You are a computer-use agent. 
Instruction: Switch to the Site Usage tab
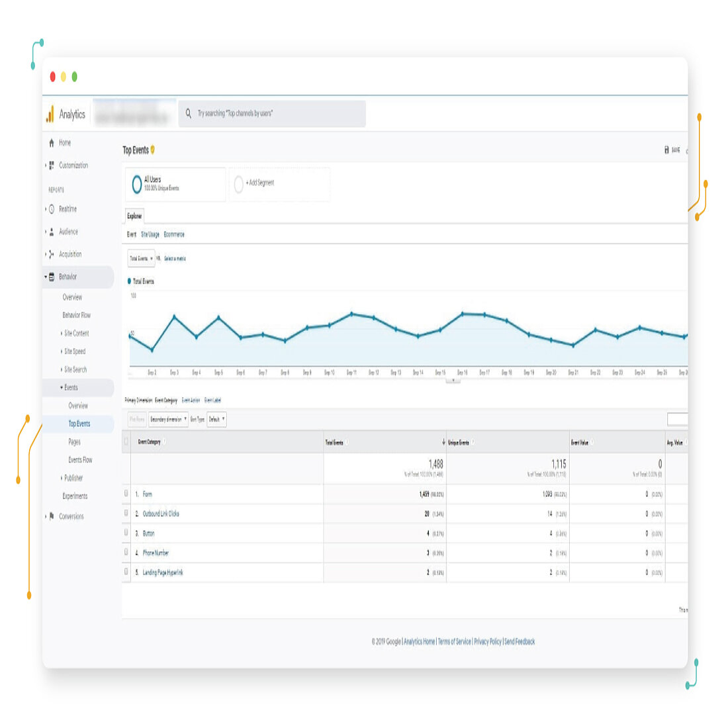[x=150, y=234]
